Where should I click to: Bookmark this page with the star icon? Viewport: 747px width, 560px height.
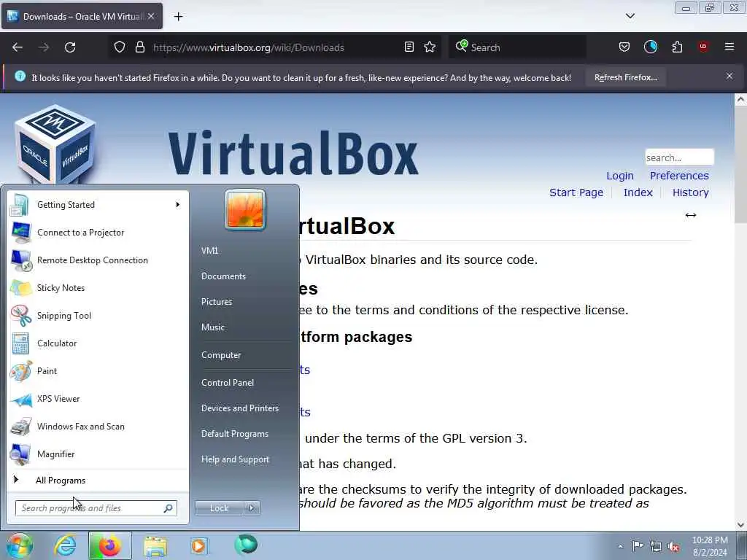pos(430,47)
